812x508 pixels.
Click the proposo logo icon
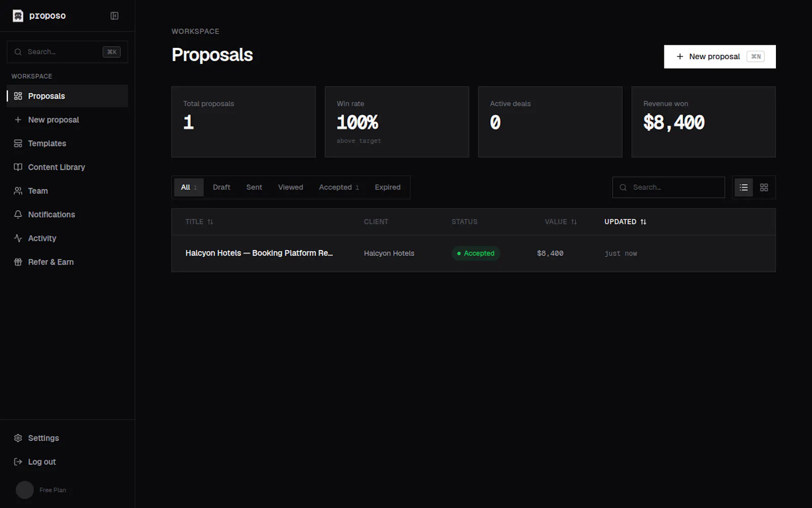point(18,16)
